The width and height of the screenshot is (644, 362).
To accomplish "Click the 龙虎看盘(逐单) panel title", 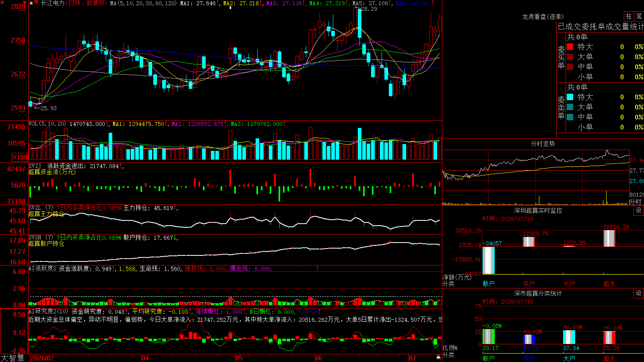I will 543,16.
